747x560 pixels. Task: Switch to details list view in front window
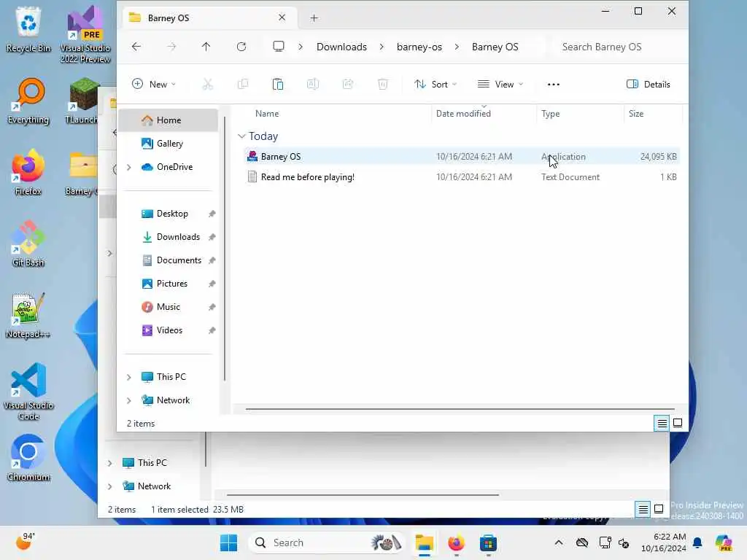(x=662, y=423)
